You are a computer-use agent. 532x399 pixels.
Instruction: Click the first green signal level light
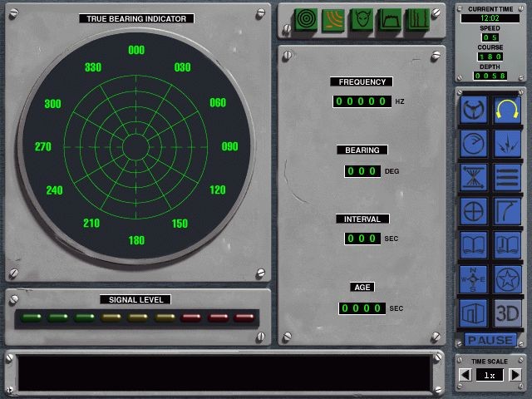[x=32, y=318]
